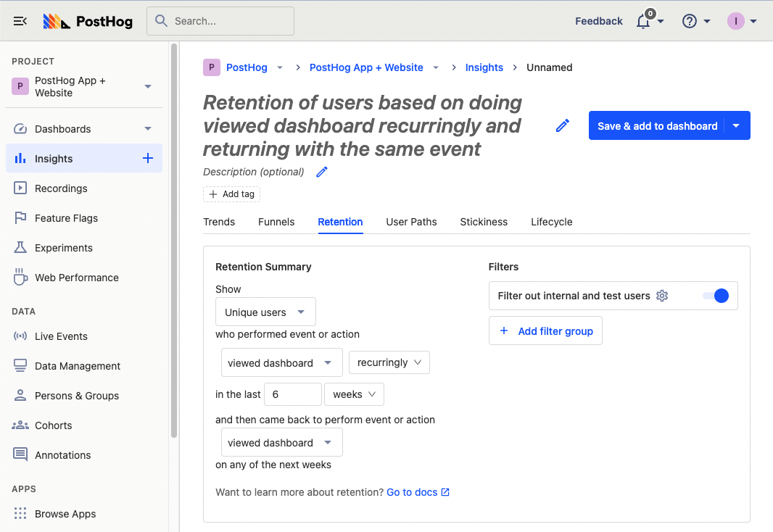Switch to the Funnels tab
Viewport: 773px width, 532px height.
pos(276,222)
